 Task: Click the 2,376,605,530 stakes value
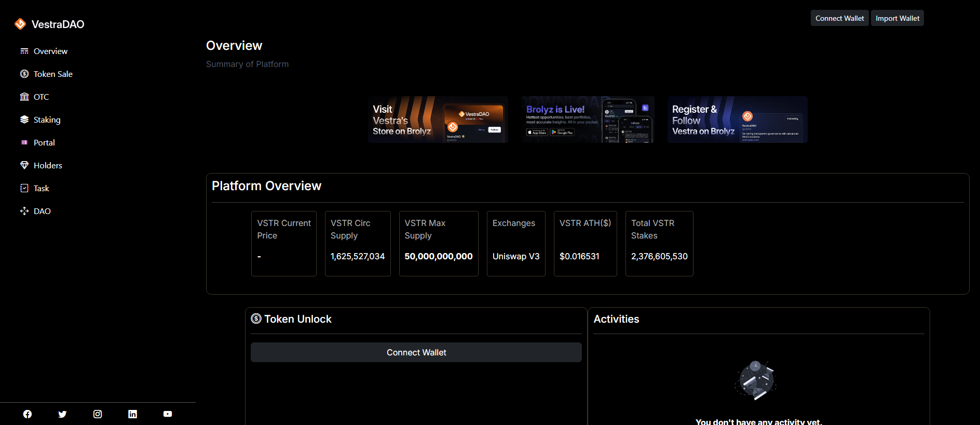coord(659,256)
